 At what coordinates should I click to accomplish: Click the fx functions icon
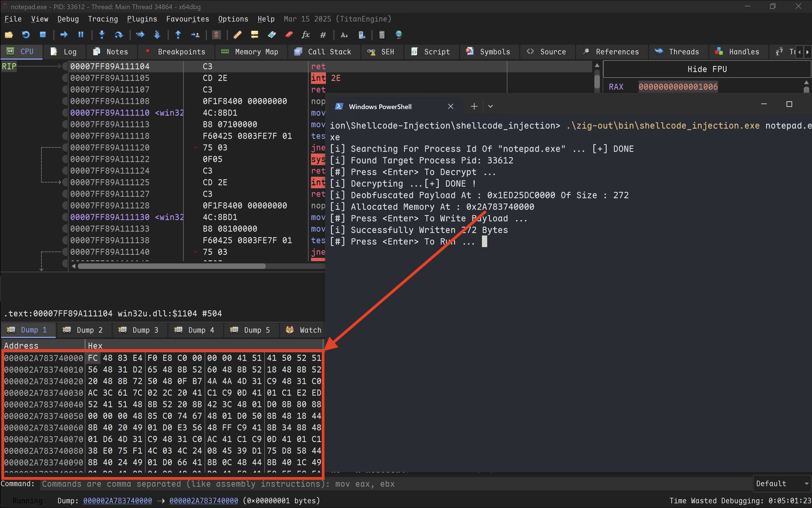click(305, 35)
